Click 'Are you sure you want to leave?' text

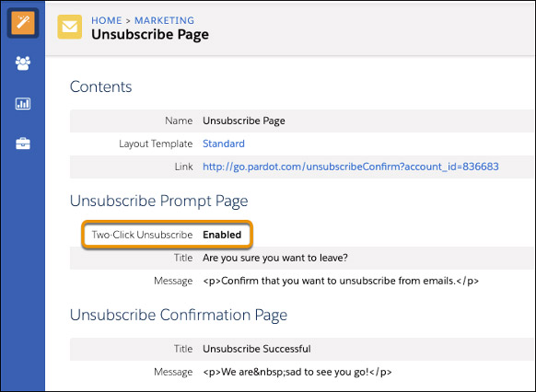[275, 258]
